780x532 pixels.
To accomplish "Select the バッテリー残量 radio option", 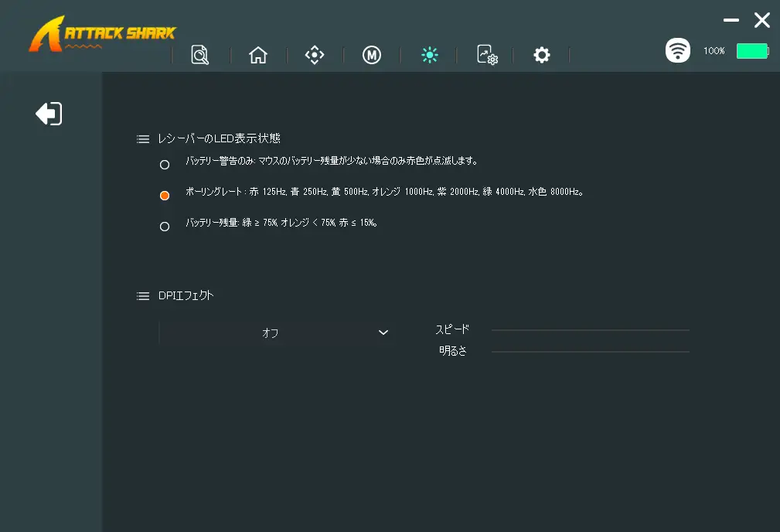I will coord(165,227).
